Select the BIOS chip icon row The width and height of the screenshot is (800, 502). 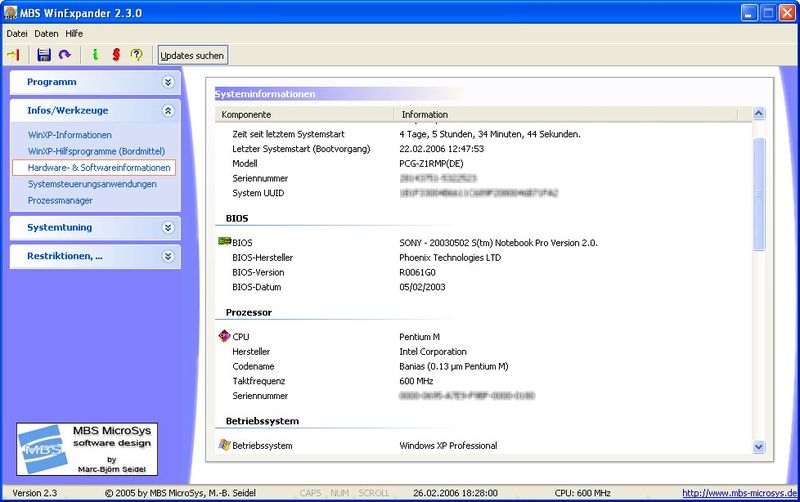(x=224, y=242)
